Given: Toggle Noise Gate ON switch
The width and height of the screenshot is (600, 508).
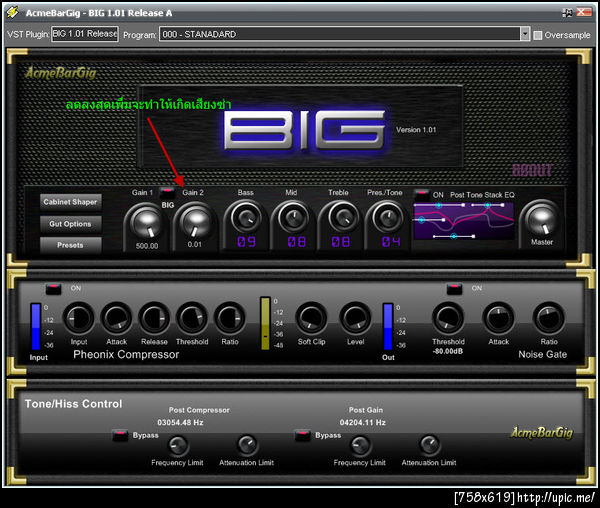Looking at the screenshot, I should coord(454,288).
